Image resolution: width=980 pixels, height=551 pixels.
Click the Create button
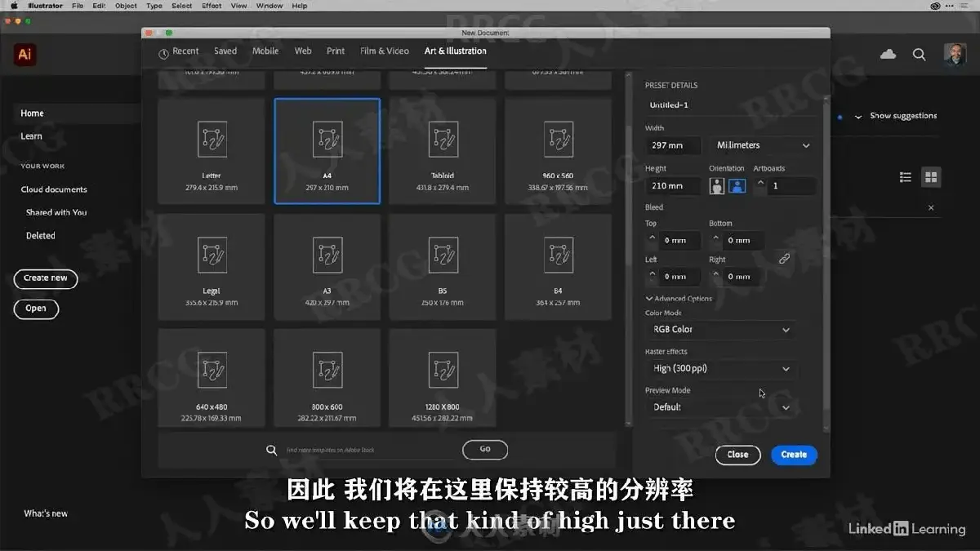click(794, 455)
